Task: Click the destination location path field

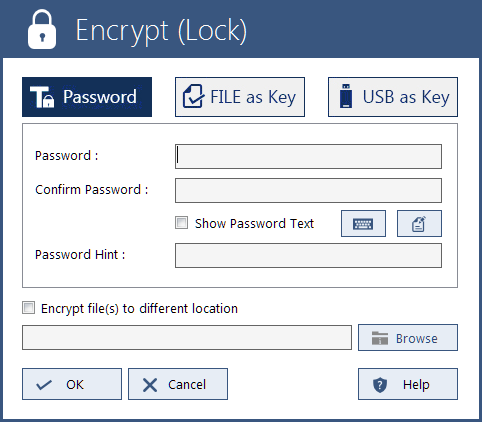Action: tap(187, 337)
